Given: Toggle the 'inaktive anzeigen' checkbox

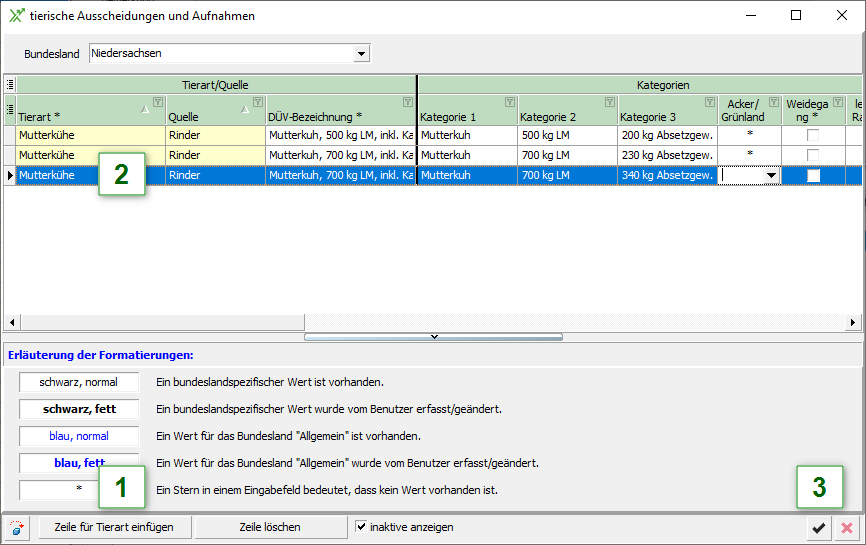Looking at the screenshot, I should [361, 527].
